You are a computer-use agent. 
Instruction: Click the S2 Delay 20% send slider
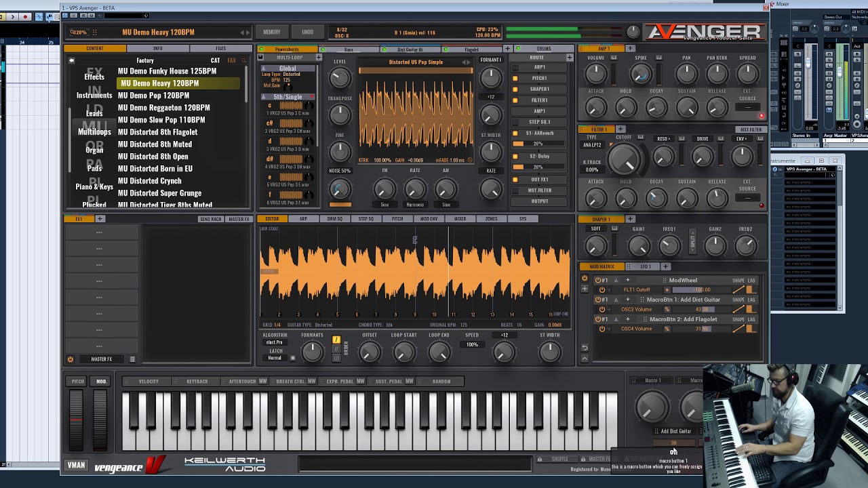(x=539, y=167)
